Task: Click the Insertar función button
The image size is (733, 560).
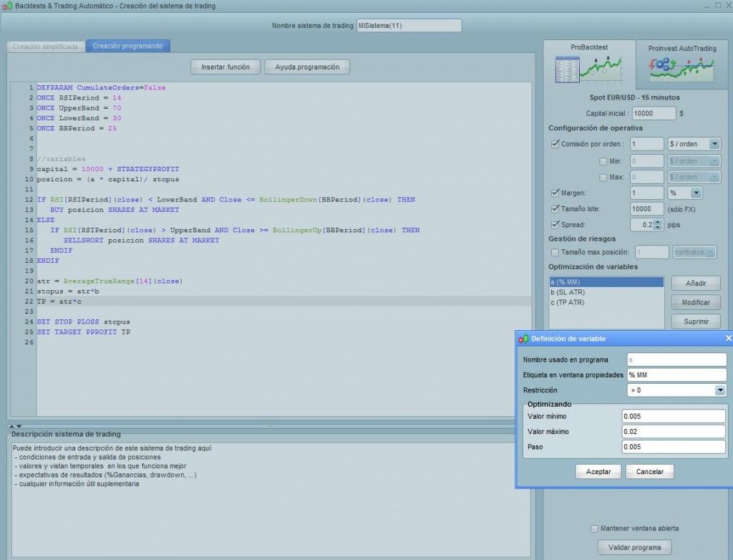Action: (x=225, y=67)
